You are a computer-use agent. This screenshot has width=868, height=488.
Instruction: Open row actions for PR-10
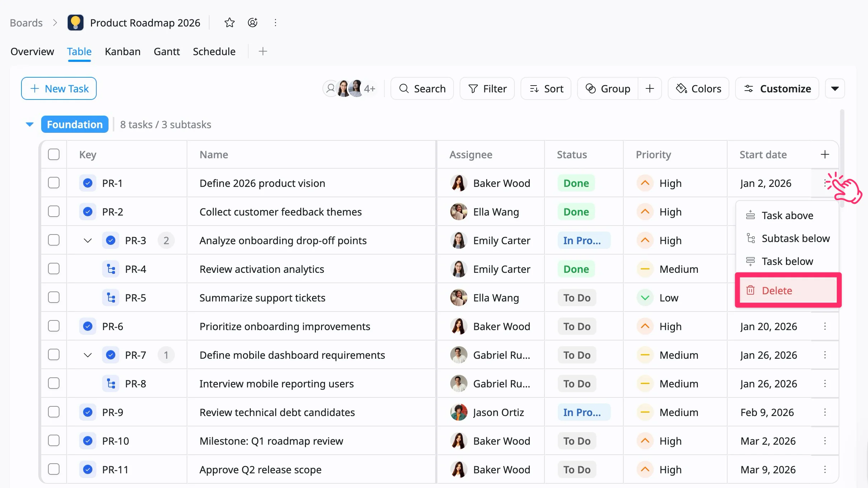tap(825, 441)
